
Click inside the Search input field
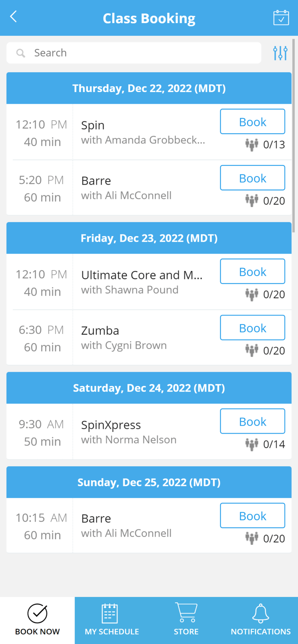pyautogui.click(x=129, y=53)
